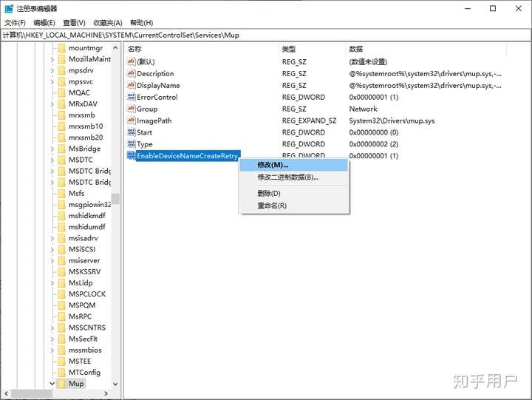Screen dimensions: 532x400
Task: Click the Registry Editor app icon in title bar
Action: (9, 8)
